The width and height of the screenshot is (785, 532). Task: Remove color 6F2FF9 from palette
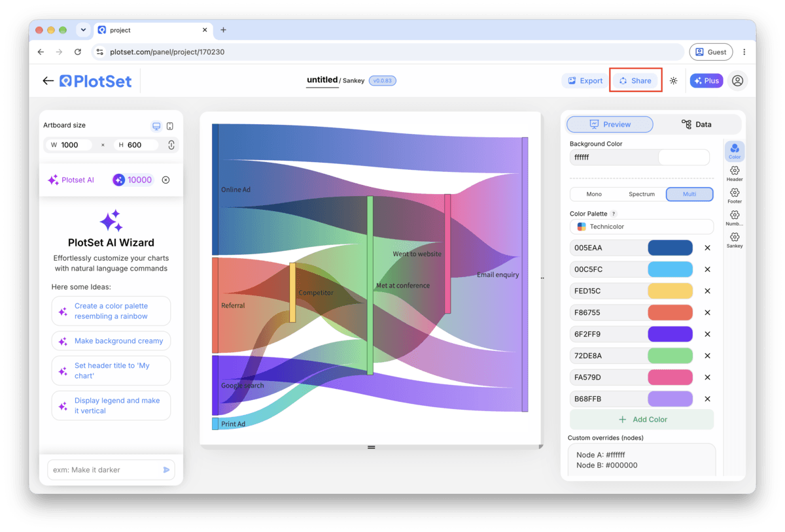point(707,334)
